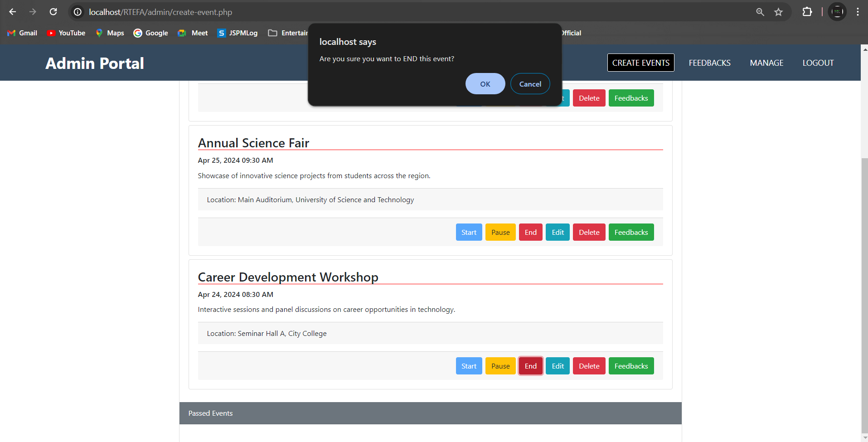The image size is (868, 442).
Task: Click the page vertical scrollbar thumb
Action: point(864,295)
